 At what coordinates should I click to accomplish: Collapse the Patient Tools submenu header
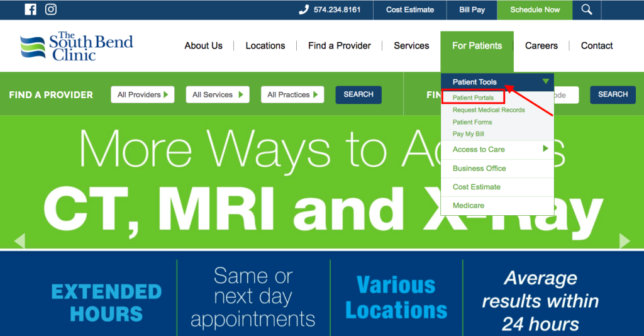(497, 82)
